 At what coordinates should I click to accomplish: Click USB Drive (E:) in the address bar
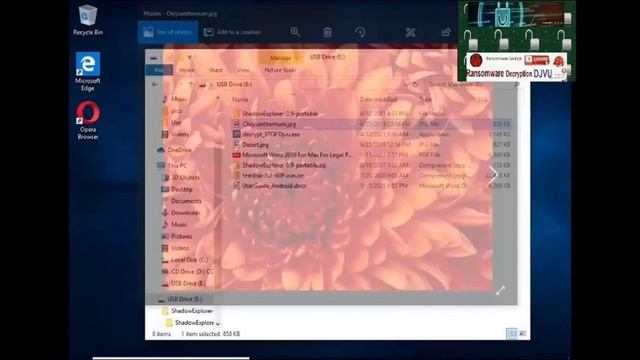point(234,84)
